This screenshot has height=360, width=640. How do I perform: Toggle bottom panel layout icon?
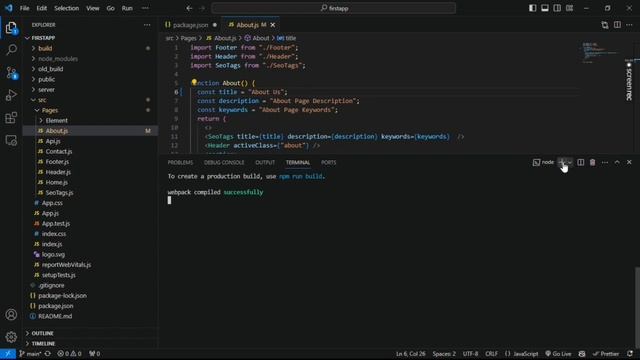pos(545,8)
